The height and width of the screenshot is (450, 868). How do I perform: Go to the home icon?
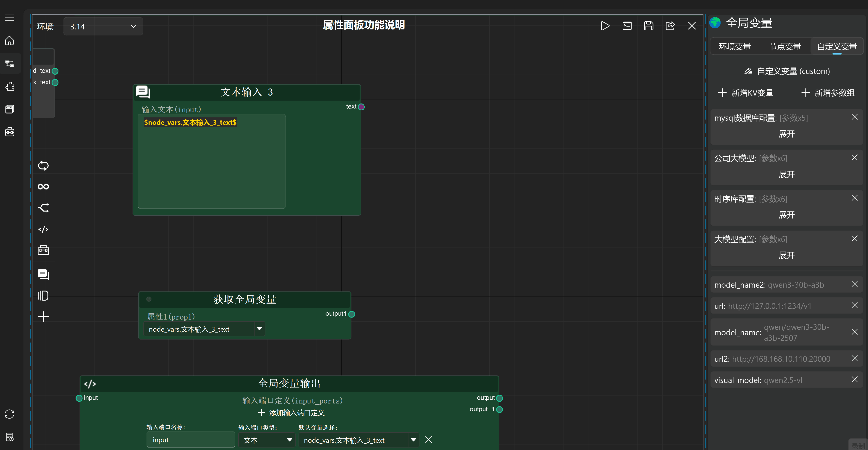(x=9, y=40)
